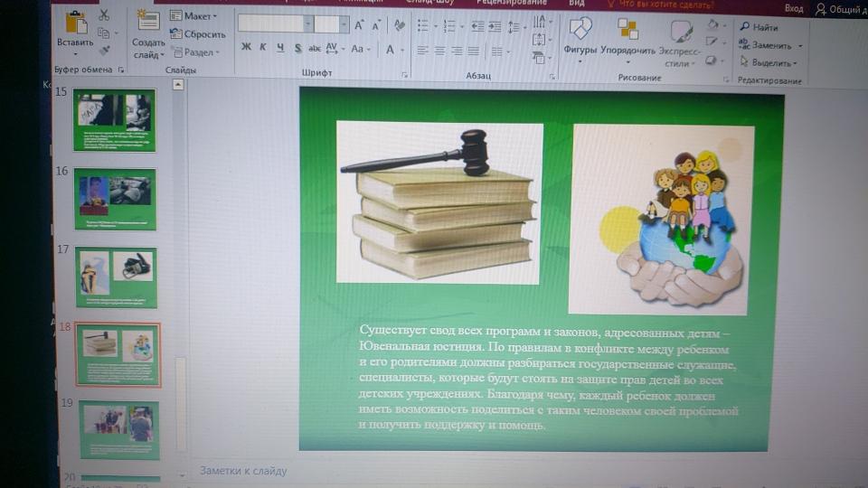This screenshot has width=868, height=488.
Task: Select the children on globe picture on slide
Action: click(661, 220)
